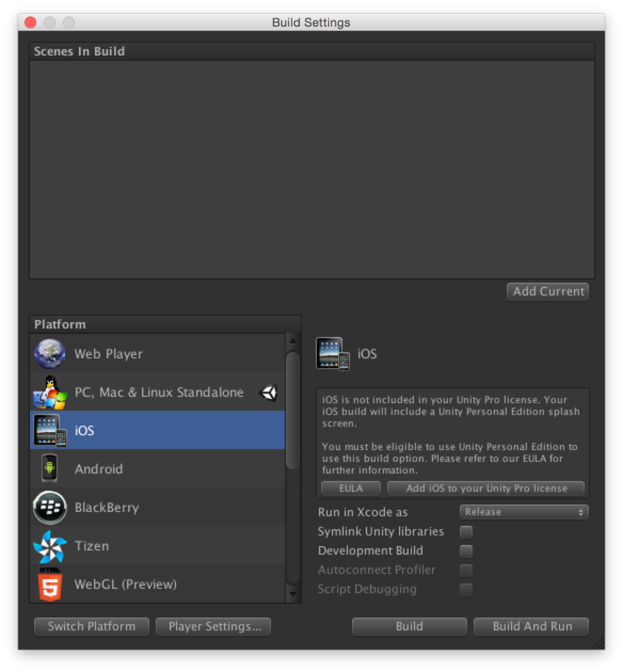The width and height of the screenshot is (623, 672).
Task: Click the platform list scroll down arrow
Action: pos(293,595)
